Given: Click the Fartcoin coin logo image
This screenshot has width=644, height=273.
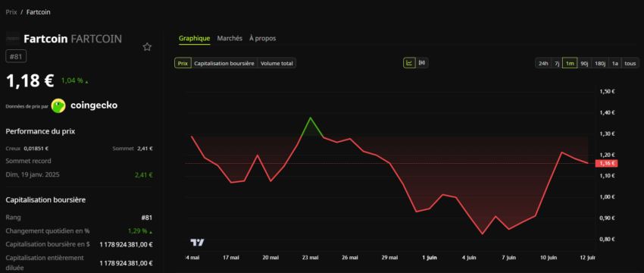Looking at the screenshot, I should [13, 39].
